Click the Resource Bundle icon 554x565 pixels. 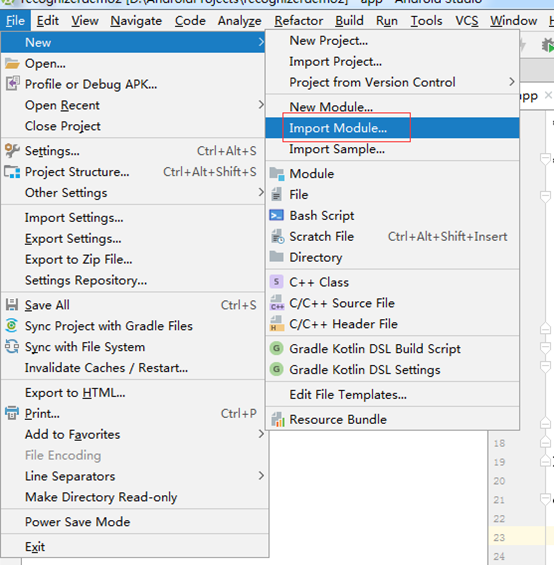(x=278, y=419)
